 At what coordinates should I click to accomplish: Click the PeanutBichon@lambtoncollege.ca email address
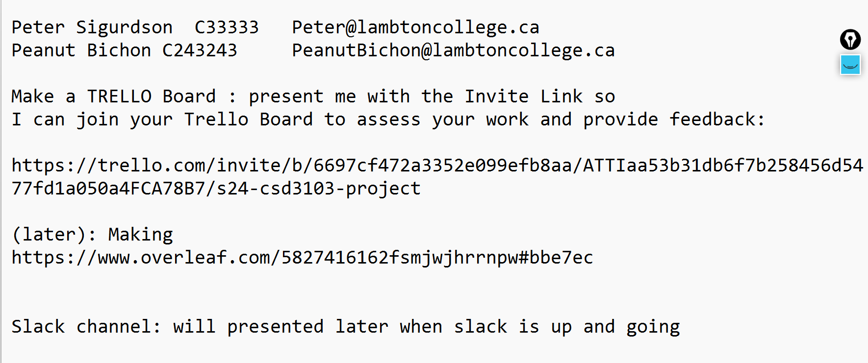pyautogui.click(x=453, y=50)
